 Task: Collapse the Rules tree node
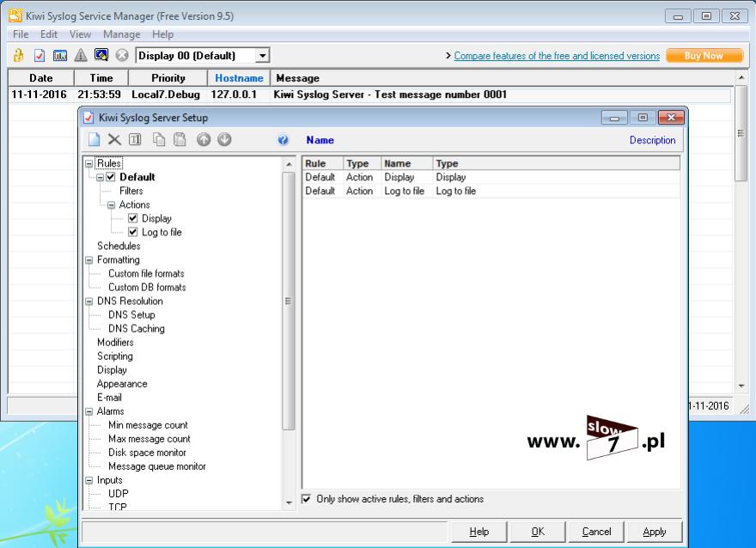click(89, 163)
